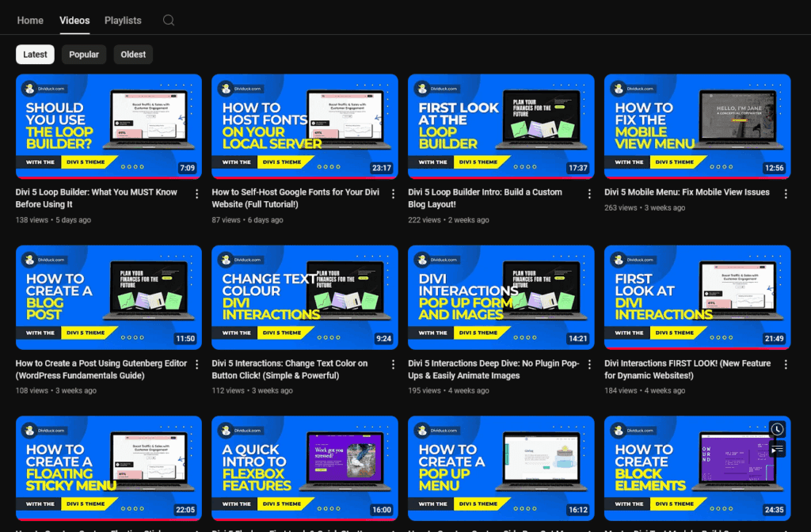Click '263 views • 3 weeks ago' text
The width and height of the screenshot is (811, 532).
(x=645, y=207)
